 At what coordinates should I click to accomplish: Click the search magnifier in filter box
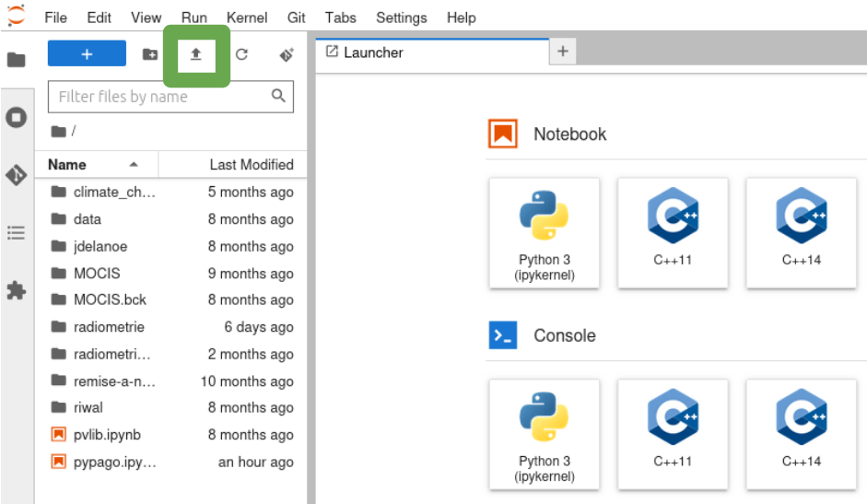(278, 96)
